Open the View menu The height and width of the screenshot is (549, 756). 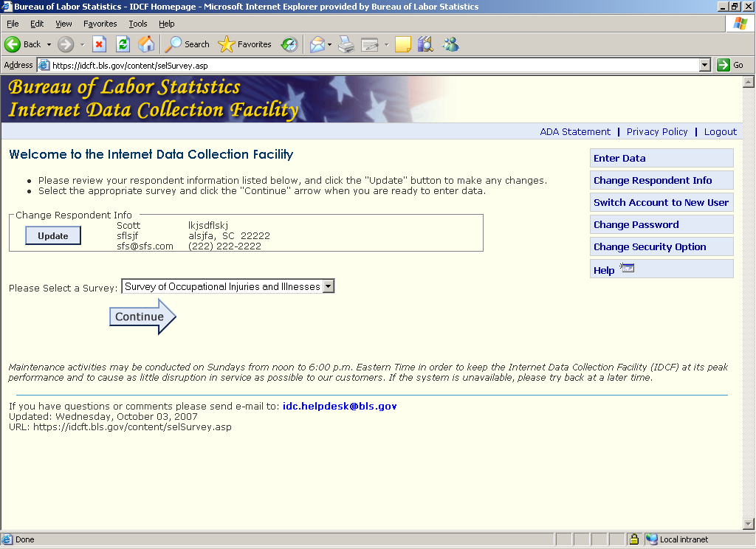tap(63, 24)
